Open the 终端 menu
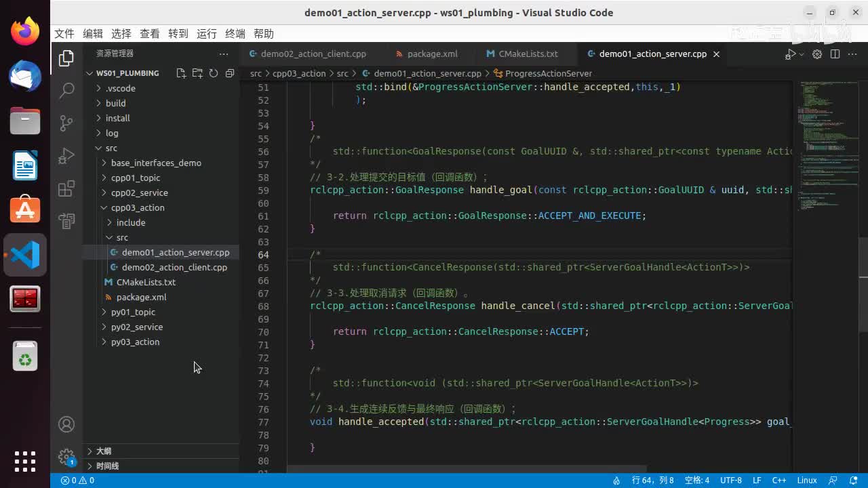This screenshot has width=868, height=488. pos(235,34)
